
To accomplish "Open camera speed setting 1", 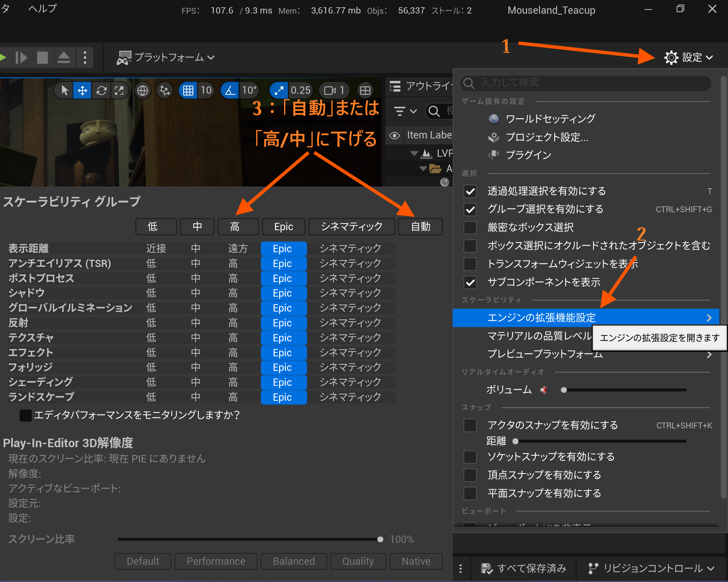I will coord(334,90).
